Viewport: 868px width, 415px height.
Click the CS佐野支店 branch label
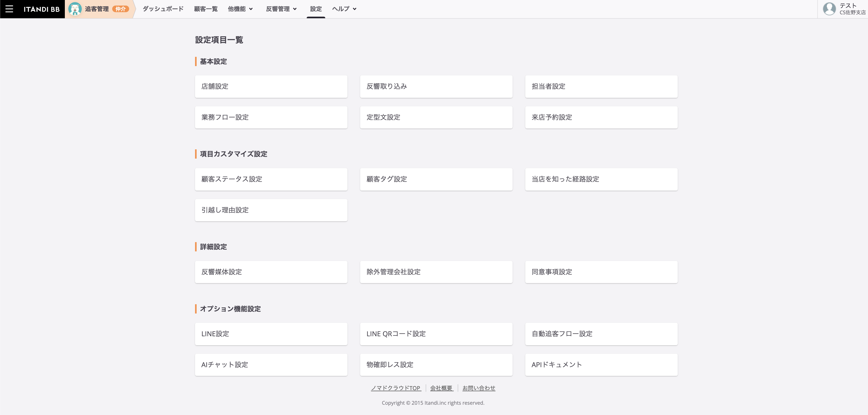tap(852, 12)
